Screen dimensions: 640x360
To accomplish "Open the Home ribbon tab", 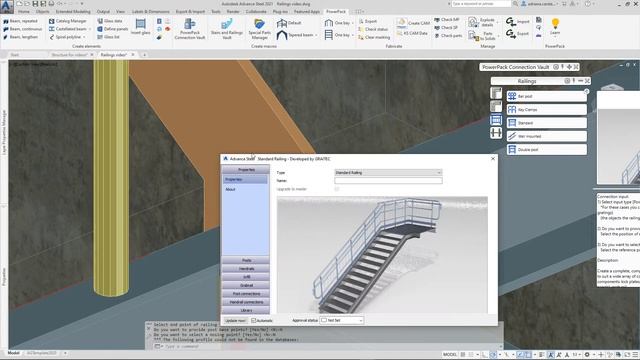I will (24, 12).
